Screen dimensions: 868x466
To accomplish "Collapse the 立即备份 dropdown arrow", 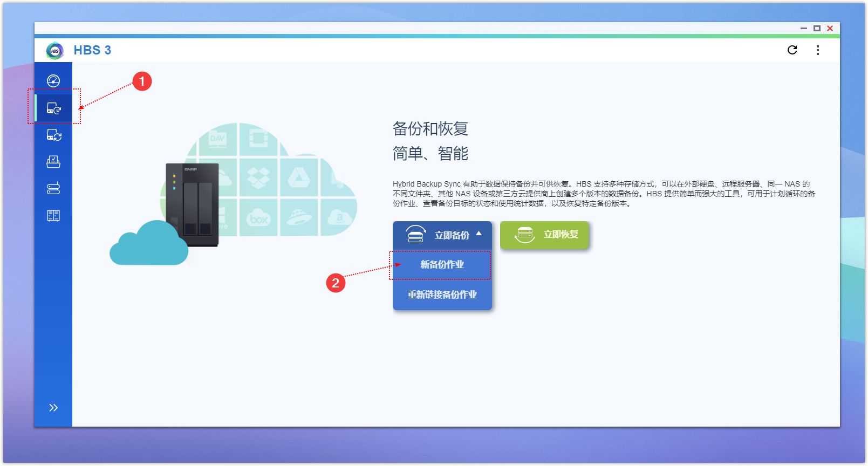I will [x=479, y=234].
